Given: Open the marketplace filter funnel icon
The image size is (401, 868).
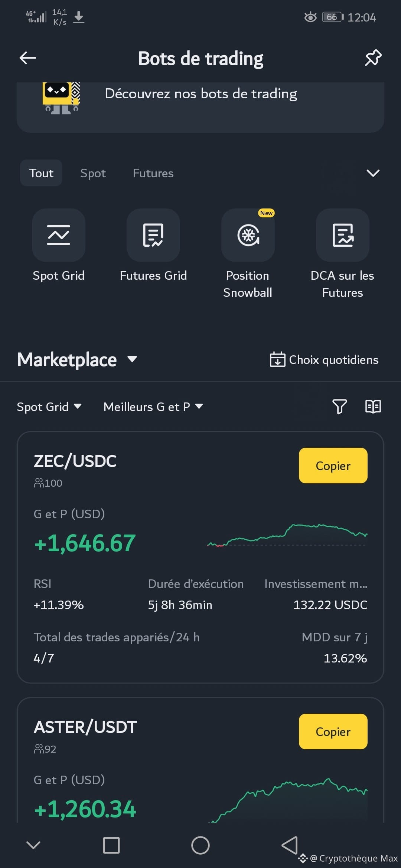Looking at the screenshot, I should point(339,407).
